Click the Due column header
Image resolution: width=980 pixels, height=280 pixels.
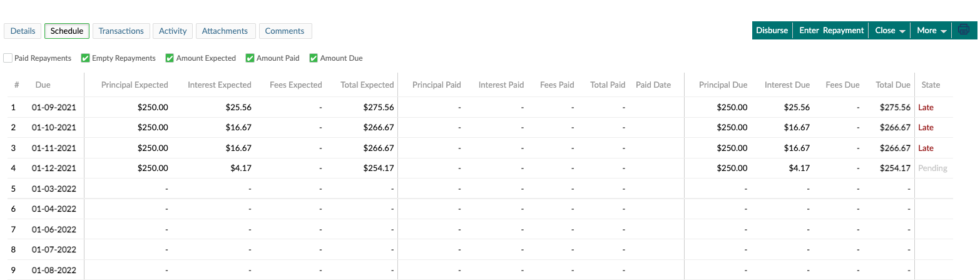pyautogui.click(x=43, y=85)
